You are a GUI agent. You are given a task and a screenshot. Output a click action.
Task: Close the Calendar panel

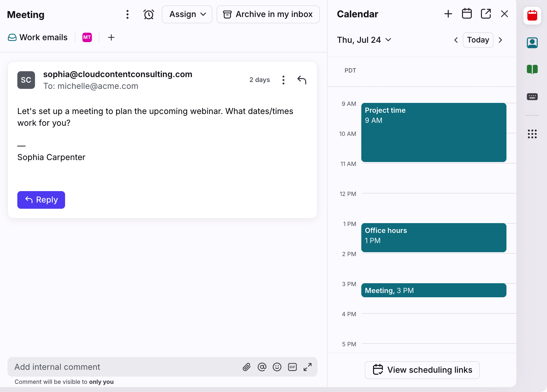click(504, 14)
